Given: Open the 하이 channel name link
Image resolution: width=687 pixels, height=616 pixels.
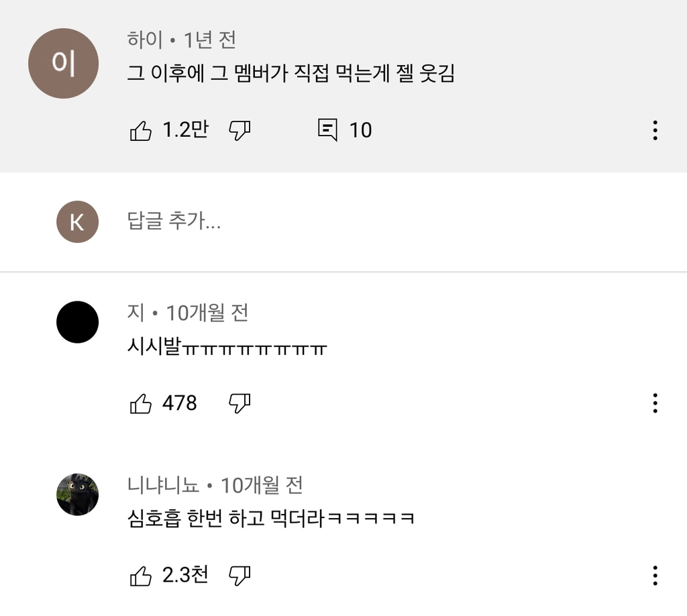Looking at the screenshot, I should [145, 40].
